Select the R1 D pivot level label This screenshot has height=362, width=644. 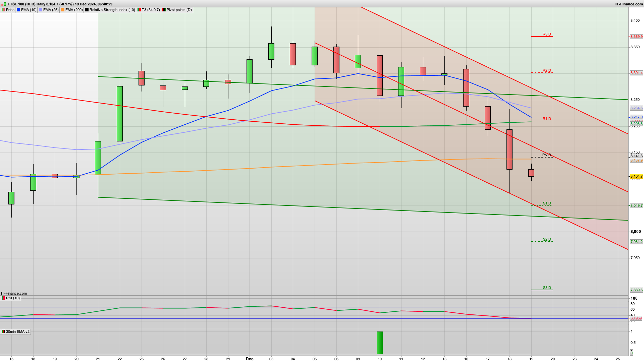(x=547, y=119)
